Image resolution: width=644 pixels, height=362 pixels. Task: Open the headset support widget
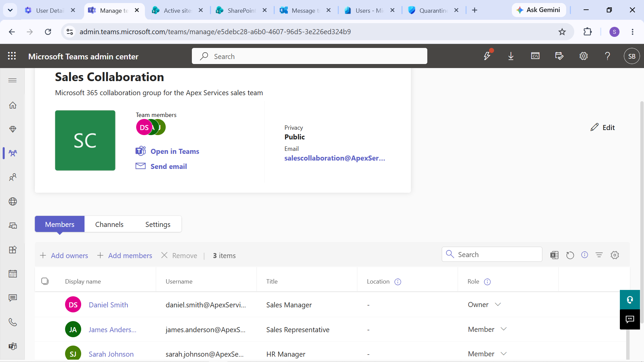pyautogui.click(x=630, y=300)
